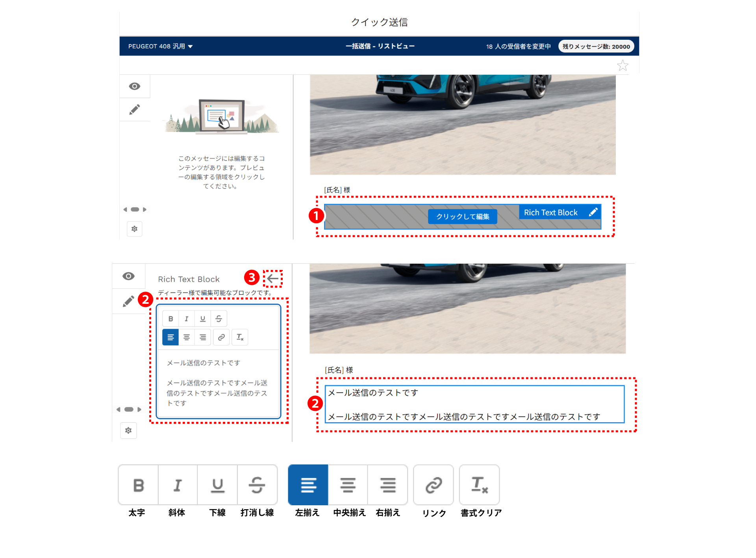The height and width of the screenshot is (558, 756).
Task: Click the クリックして編集 button
Action: coord(462,216)
